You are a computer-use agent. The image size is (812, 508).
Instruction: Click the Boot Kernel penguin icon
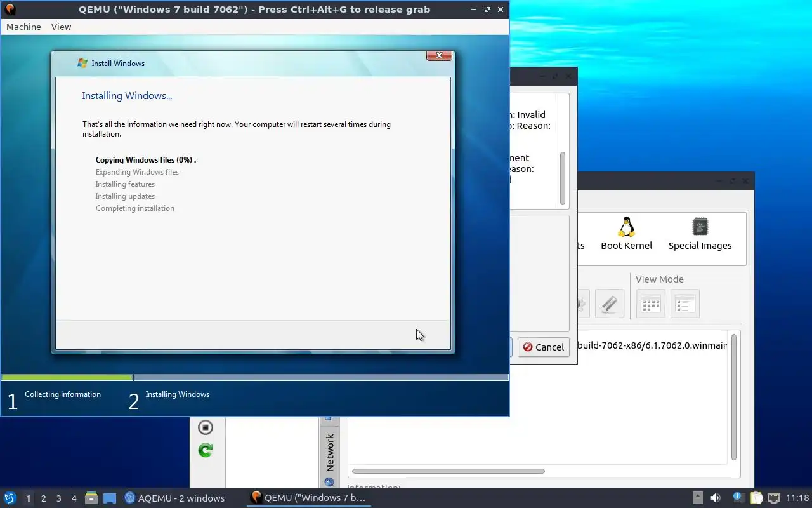tap(627, 227)
